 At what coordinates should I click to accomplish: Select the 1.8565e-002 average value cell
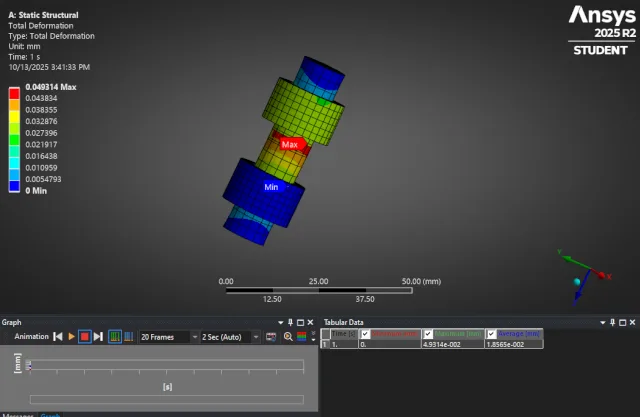pyautogui.click(x=514, y=344)
